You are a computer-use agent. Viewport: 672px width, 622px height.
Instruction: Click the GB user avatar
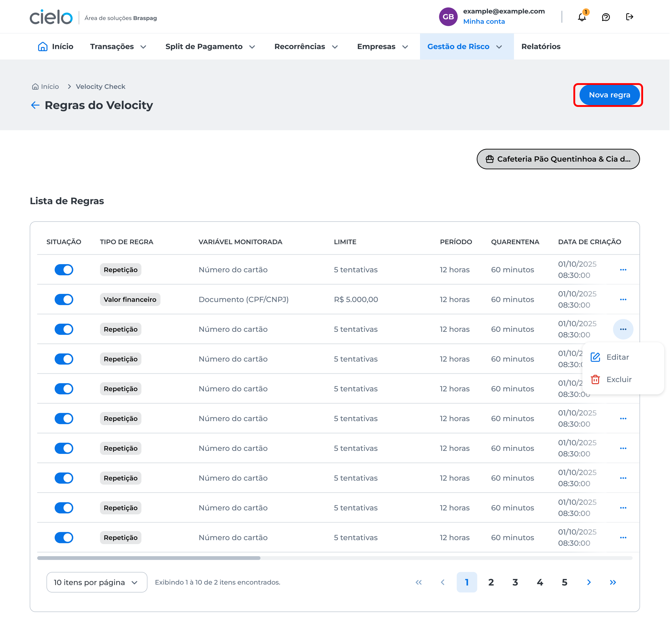point(448,17)
